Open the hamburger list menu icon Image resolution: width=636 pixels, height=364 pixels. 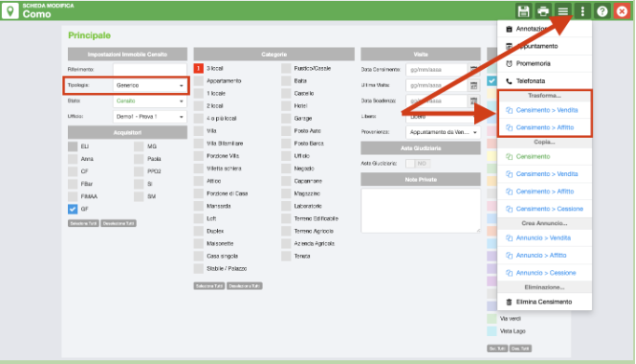562,11
